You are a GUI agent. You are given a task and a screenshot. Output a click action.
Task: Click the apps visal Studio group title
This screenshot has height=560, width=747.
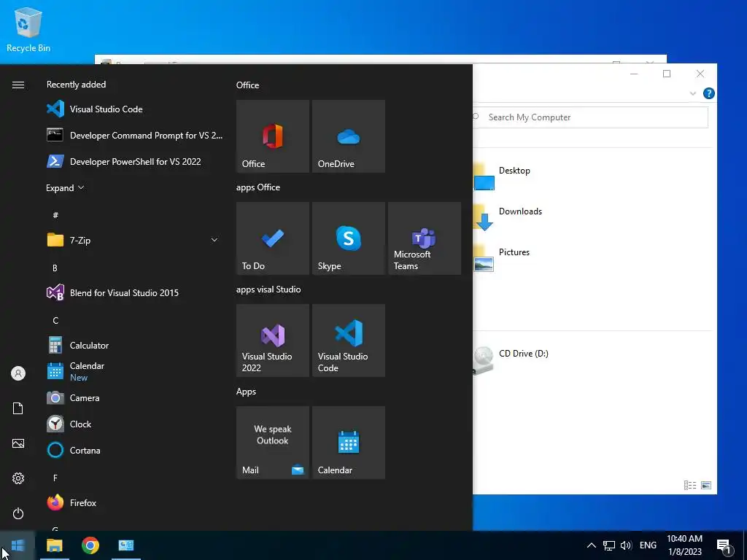coord(268,289)
